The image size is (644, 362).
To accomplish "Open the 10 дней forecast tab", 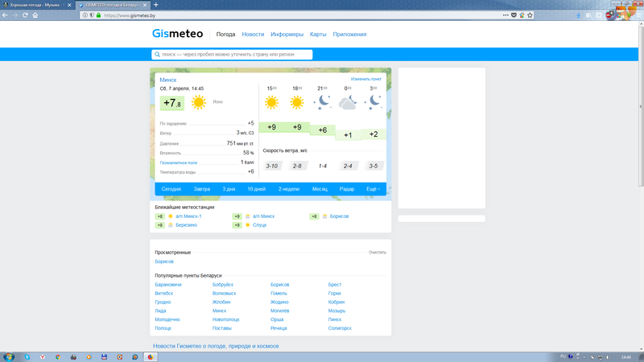I will 256,189.
